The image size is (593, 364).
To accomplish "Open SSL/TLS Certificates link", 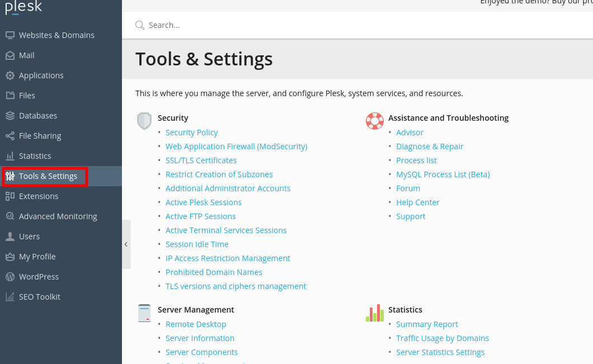I will (201, 160).
